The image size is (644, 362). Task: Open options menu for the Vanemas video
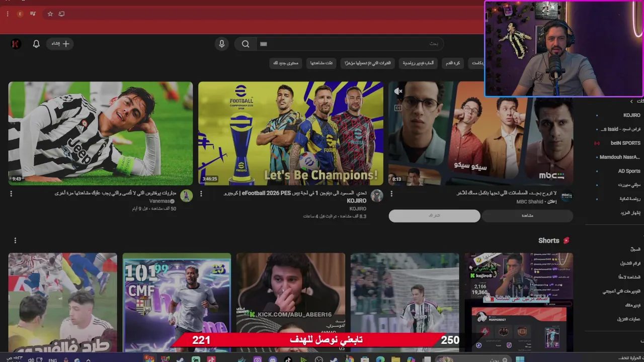[11, 194]
